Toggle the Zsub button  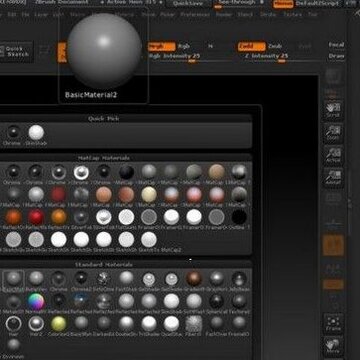click(275, 46)
